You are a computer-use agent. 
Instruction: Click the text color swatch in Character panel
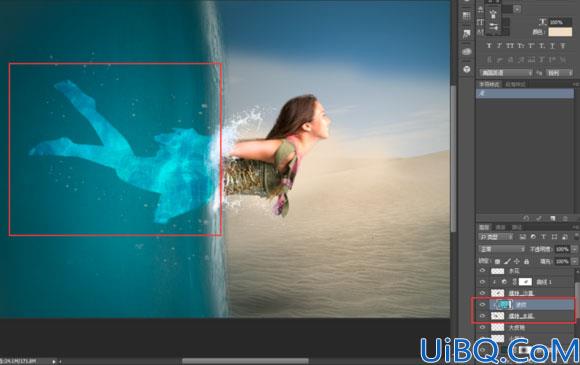[x=560, y=32]
